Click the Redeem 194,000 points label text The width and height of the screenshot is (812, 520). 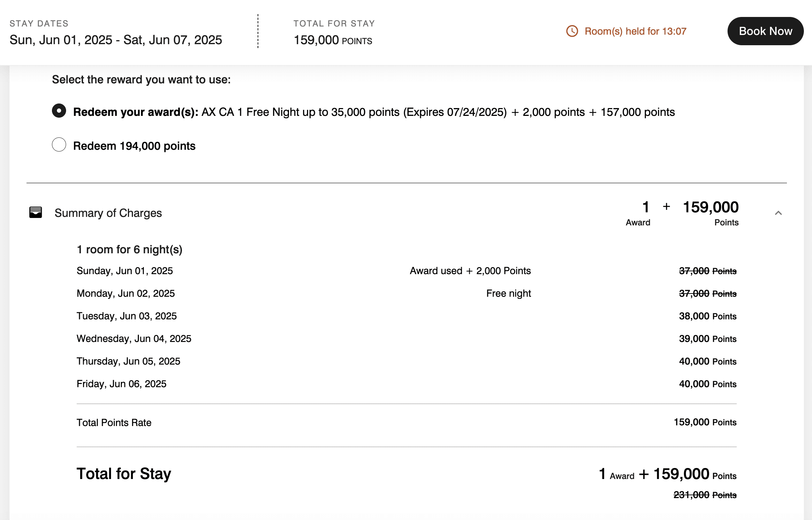[134, 146]
